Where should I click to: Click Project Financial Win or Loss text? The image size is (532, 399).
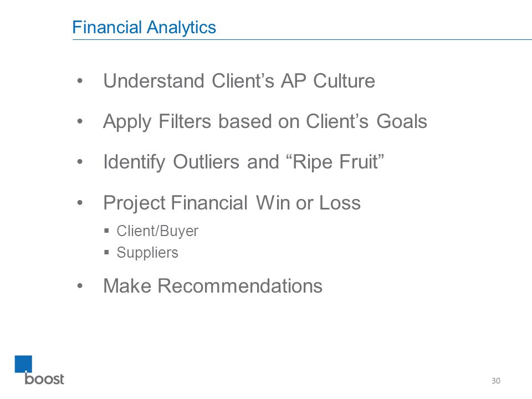(232, 203)
